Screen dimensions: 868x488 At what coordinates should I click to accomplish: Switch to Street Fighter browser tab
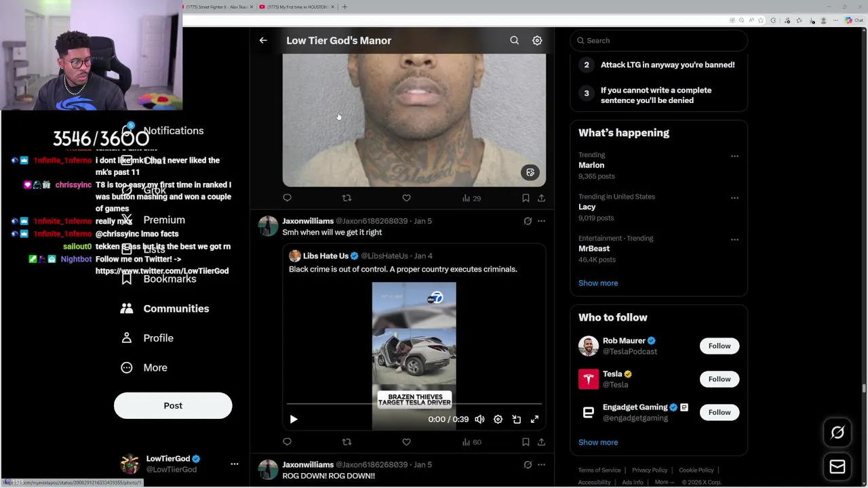coord(218,7)
